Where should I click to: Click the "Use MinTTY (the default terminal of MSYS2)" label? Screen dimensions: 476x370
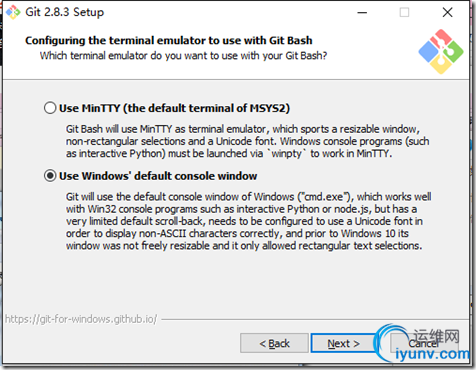[174, 108]
